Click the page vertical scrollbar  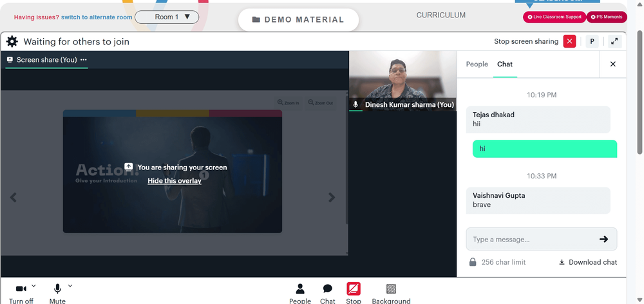click(640, 93)
